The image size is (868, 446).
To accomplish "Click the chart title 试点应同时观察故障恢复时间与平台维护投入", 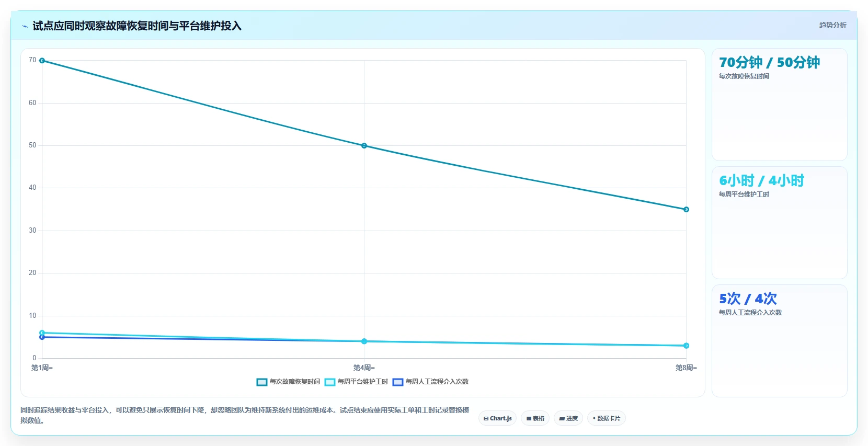I will tap(137, 26).
